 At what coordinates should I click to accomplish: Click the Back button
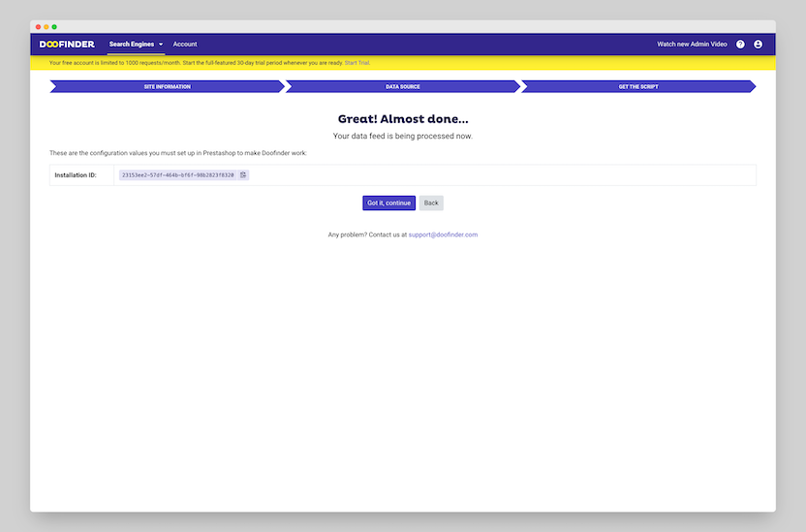click(431, 203)
